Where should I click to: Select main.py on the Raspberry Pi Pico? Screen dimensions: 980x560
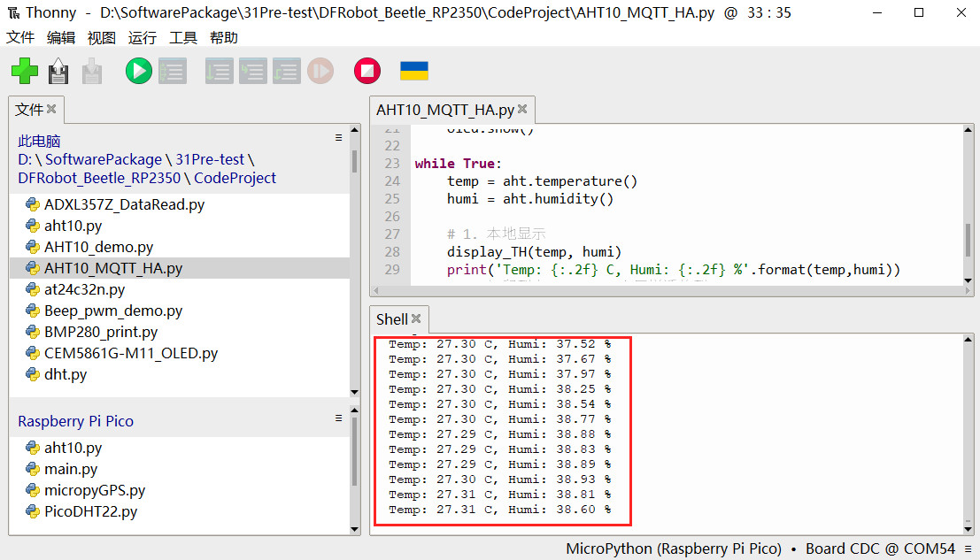pyautogui.click(x=180, y=469)
